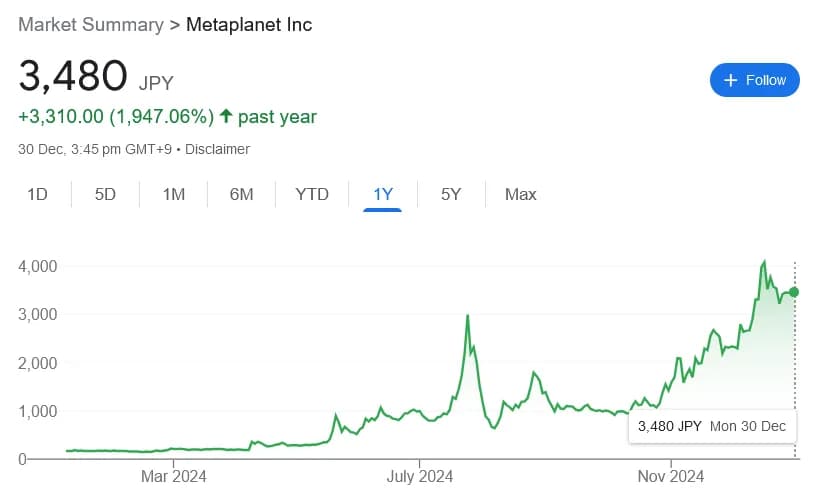Image resolution: width=820 pixels, height=489 pixels.
Task: Switch to the 6M range tab
Action: click(x=241, y=194)
